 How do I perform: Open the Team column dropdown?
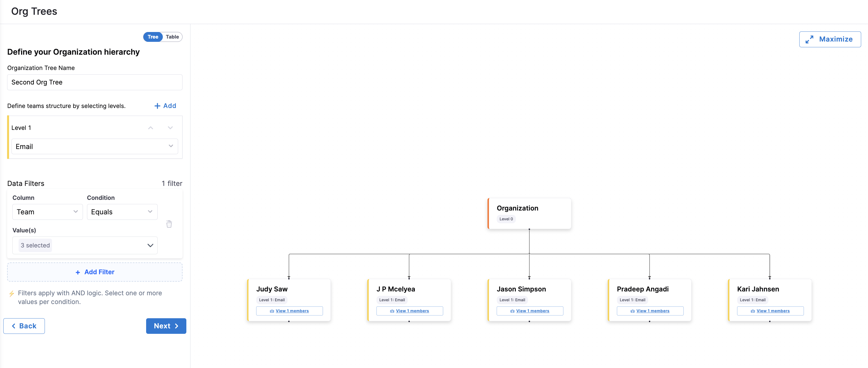tap(47, 212)
